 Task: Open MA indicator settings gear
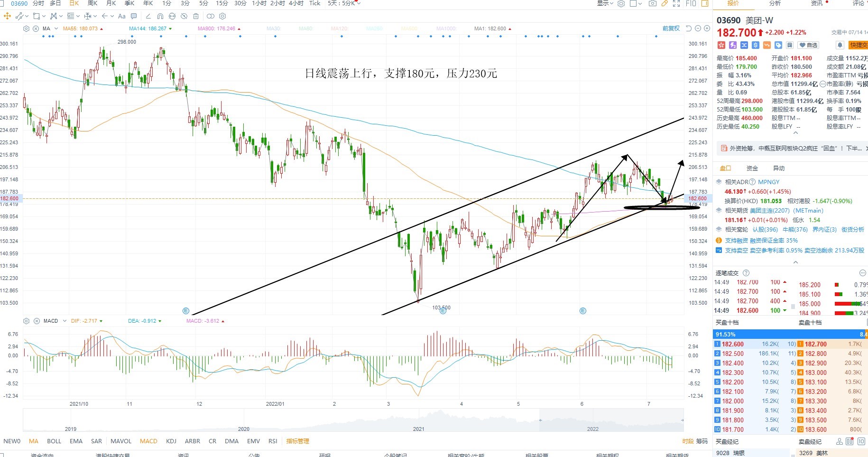[26, 28]
